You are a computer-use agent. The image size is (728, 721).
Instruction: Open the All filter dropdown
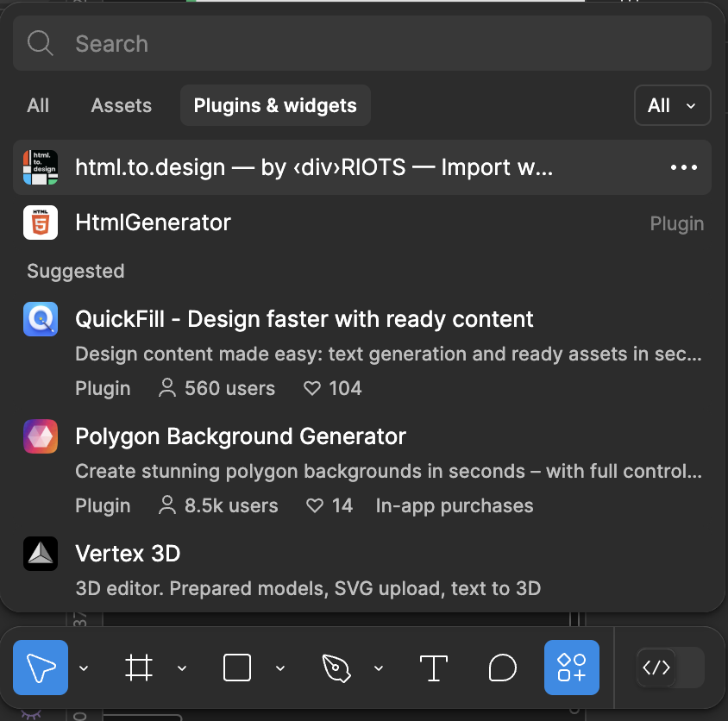pyautogui.click(x=672, y=105)
